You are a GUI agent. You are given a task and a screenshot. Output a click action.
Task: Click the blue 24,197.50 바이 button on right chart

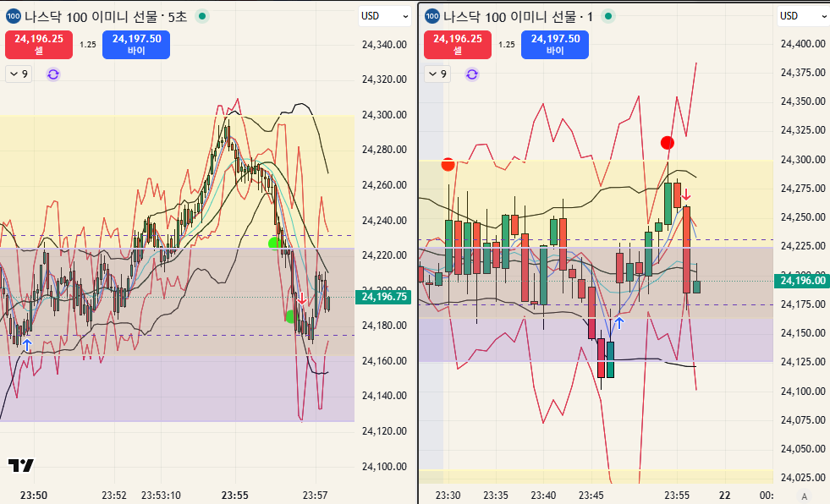(555, 45)
